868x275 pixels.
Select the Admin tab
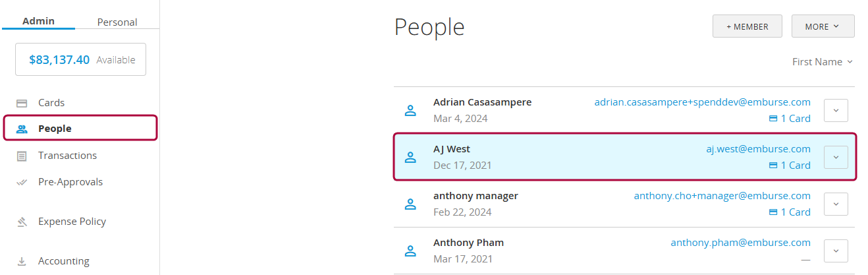[38, 21]
